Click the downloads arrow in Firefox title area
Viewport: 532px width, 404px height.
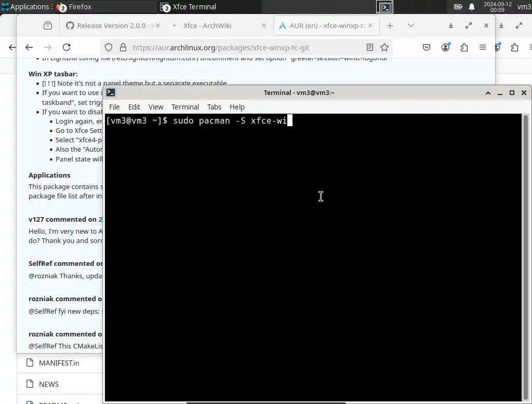pyautogui.click(x=451, y=26)
